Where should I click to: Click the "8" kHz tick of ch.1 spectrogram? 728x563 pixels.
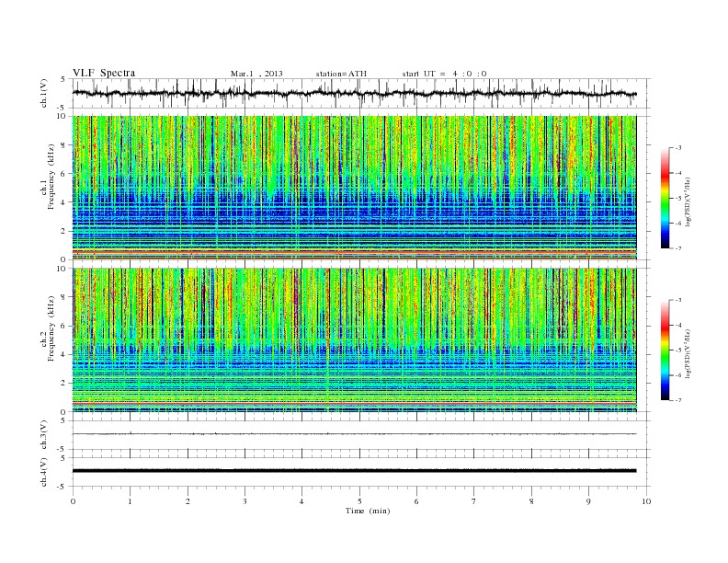point(63,145)
